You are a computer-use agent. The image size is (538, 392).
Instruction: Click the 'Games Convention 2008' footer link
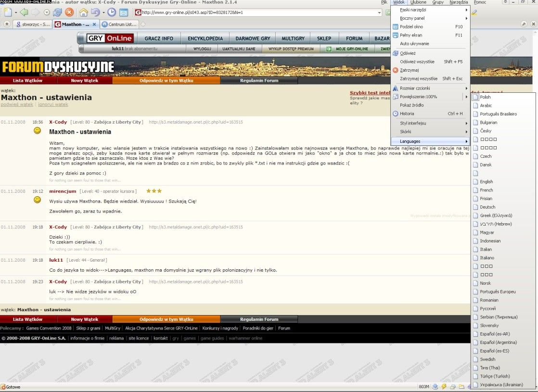49,328
